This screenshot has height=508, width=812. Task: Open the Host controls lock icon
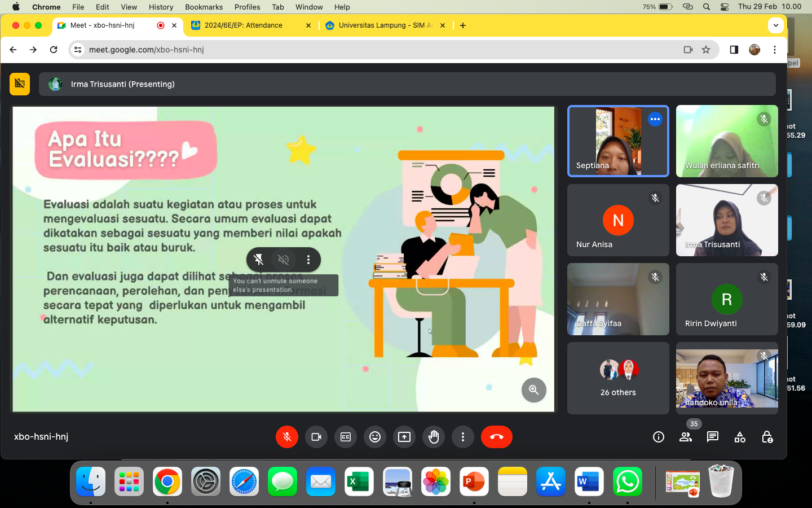pos(767,437)
